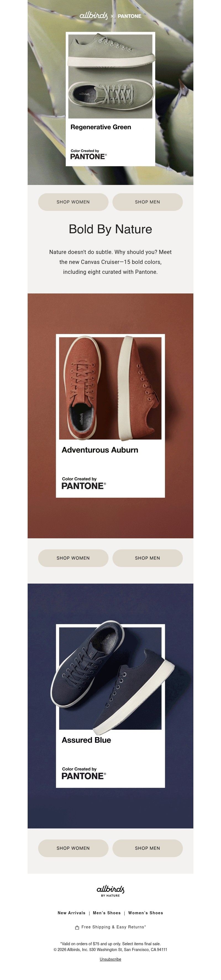Select Shop Men under Adventurous Auburn
Viewport: 221px width, 980px height.
[148, 558]
